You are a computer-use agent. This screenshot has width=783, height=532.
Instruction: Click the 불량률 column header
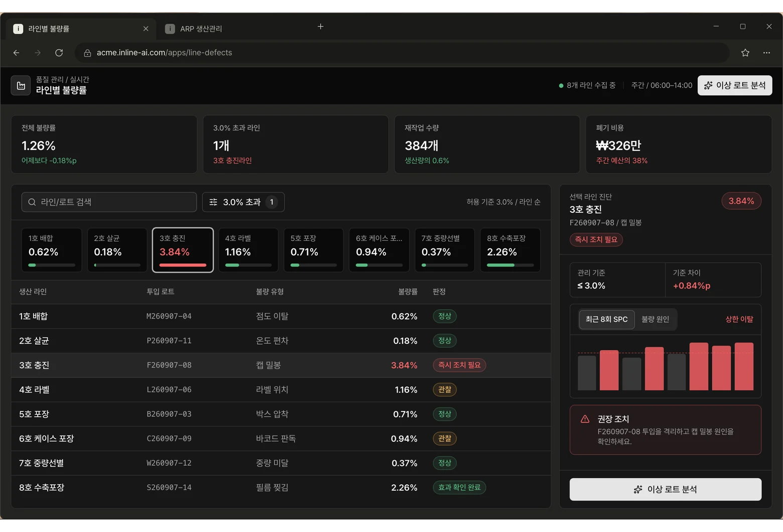tap(408, 292)
